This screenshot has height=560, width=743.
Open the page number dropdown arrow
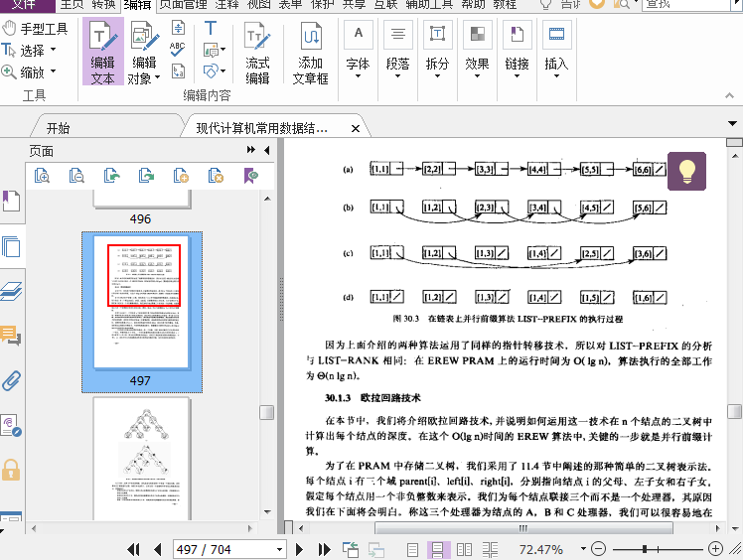tap(279, 550)
